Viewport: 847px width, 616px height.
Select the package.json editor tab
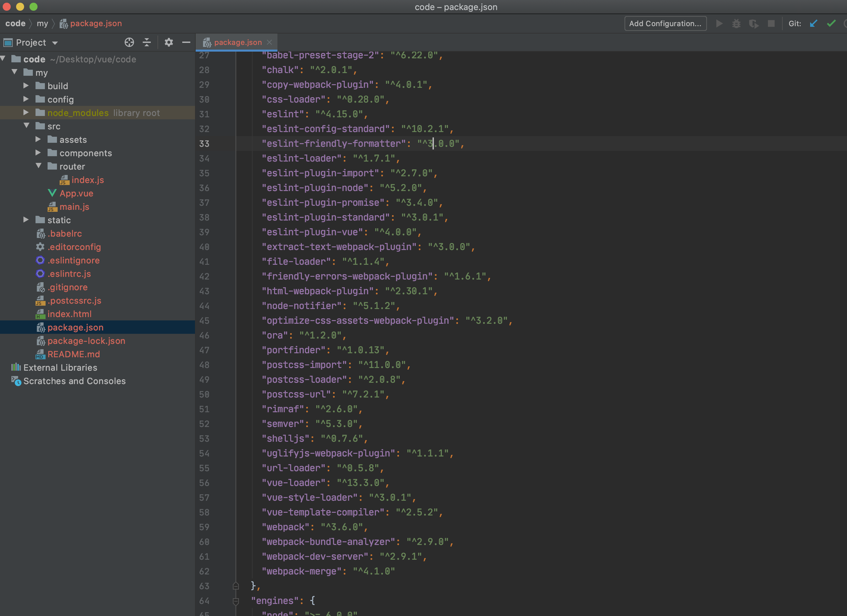click(x=238, y=42)
